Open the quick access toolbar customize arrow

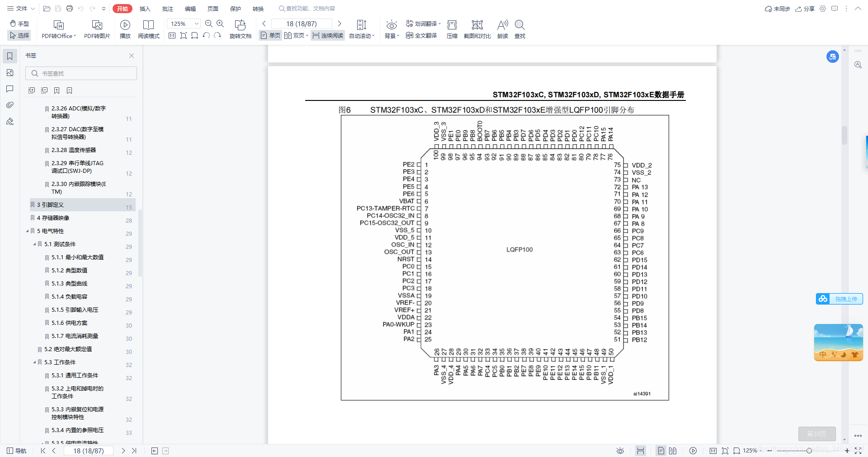(x=104, y=9)
